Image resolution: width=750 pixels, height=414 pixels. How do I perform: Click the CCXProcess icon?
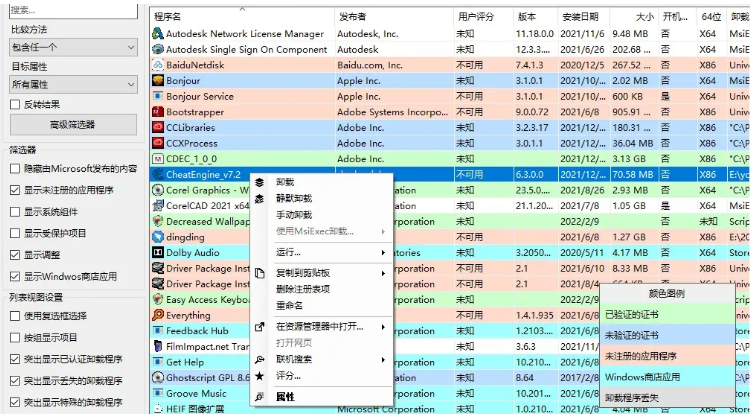(157, 143)
